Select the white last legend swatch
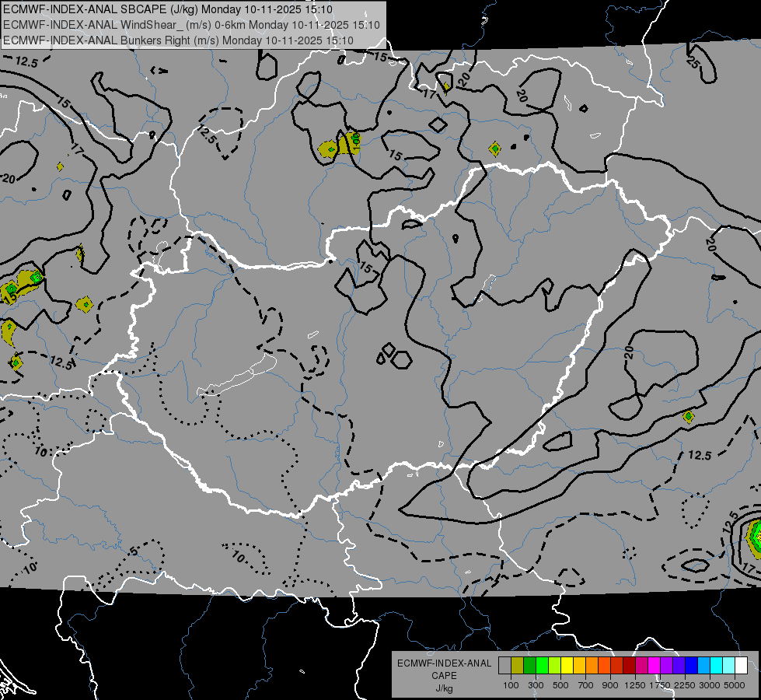The height and width of the screenshot is (700, 761). tap(742, 665)
